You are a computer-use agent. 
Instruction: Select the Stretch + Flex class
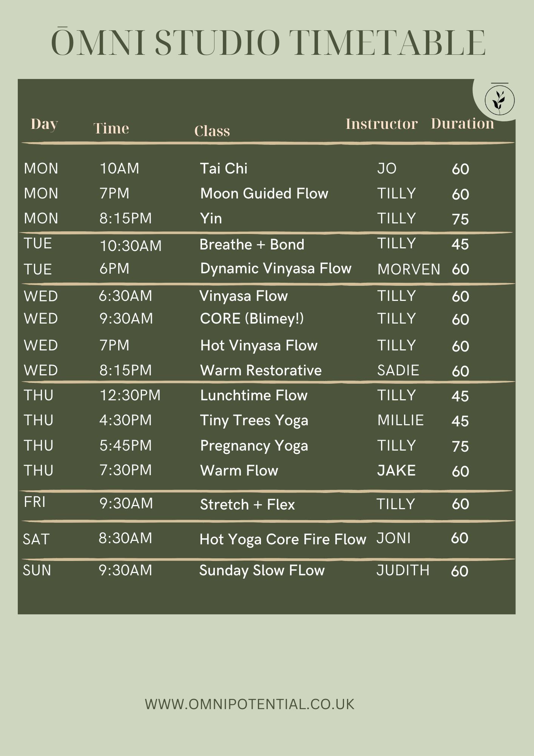[x=247, y=505]
